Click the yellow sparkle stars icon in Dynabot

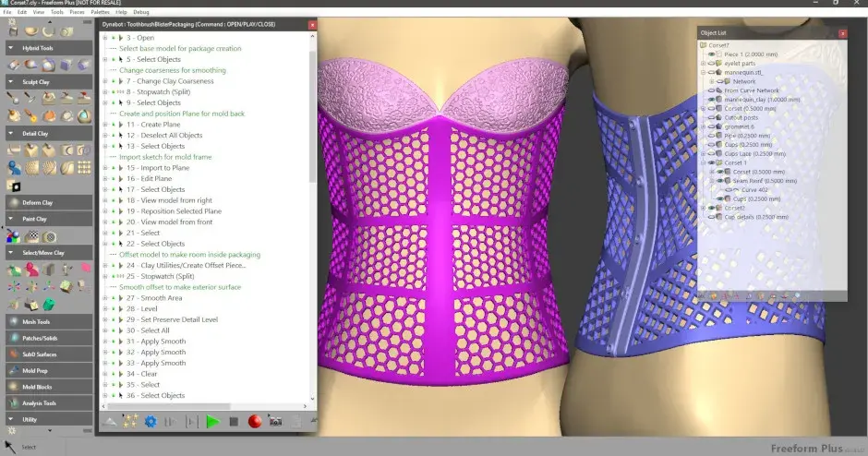130,422
